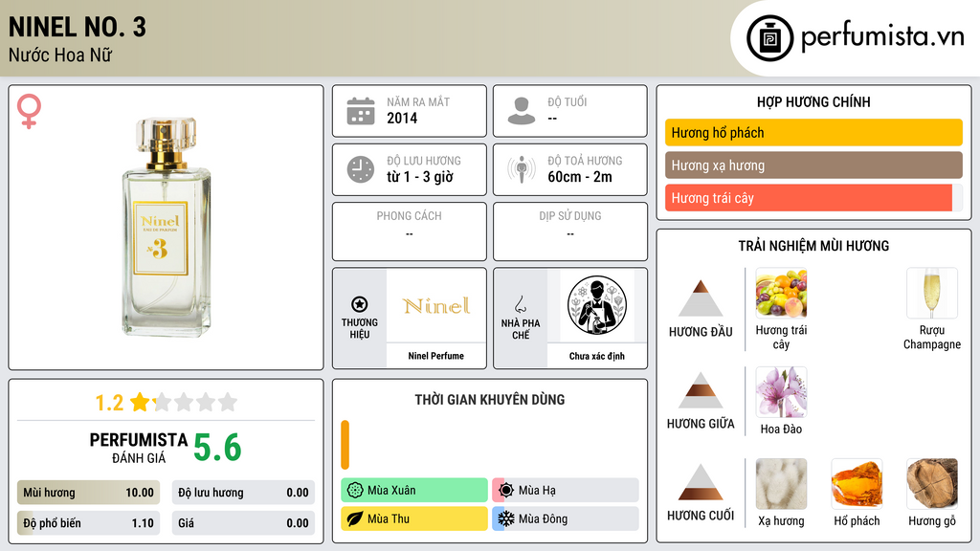Click the Ninel Perfume brand name link
The height and width of the screenshot is (551, 980).
tap(435, 356)
